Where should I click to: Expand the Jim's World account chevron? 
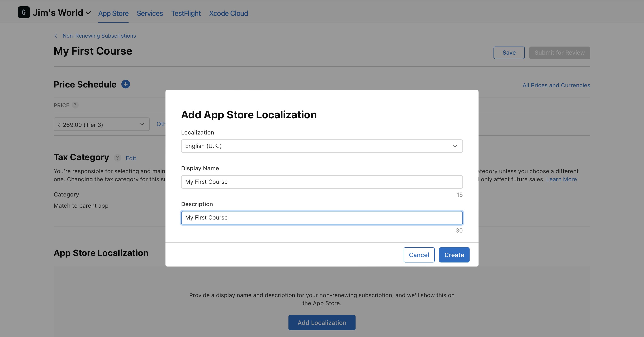pyautogui.click(x=88, y=13)
